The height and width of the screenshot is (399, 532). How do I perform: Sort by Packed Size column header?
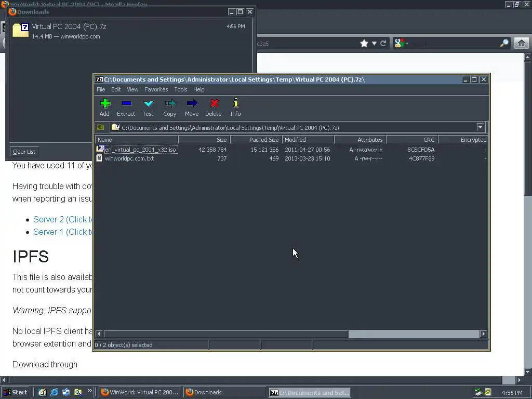256,139
